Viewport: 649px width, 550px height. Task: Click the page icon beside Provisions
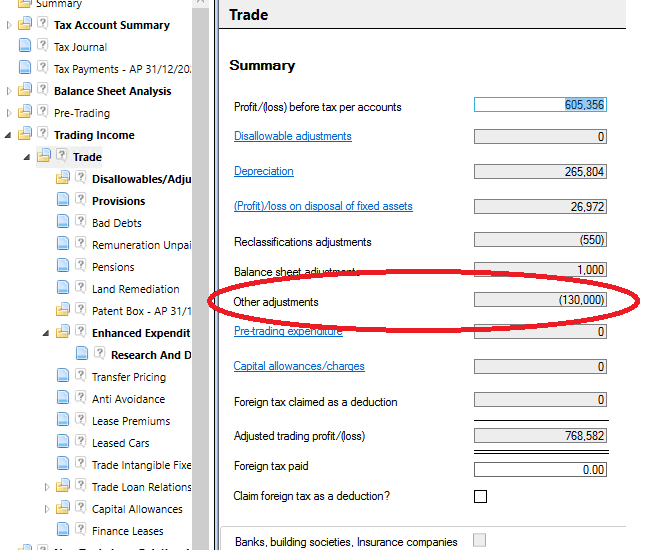[63, 199]
